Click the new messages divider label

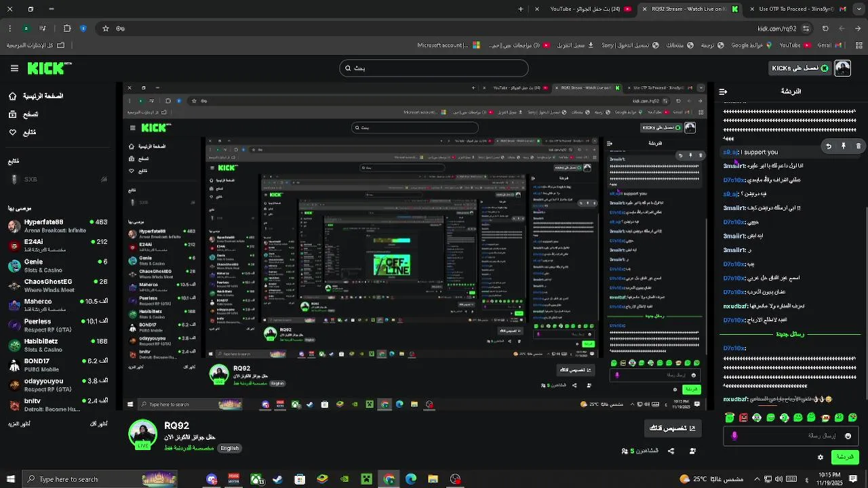click(x=790, y=334)
